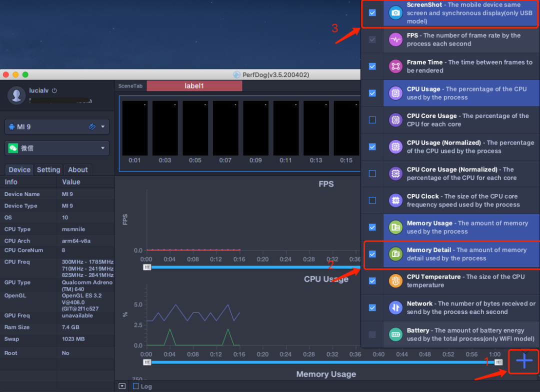Click the blue plus add-metric button
Screen dimensions: 540x392
[524, 361]
